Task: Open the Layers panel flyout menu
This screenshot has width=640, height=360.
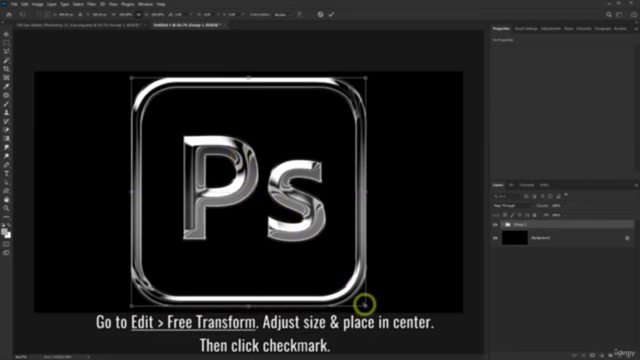Action: (x=636, y=185)
